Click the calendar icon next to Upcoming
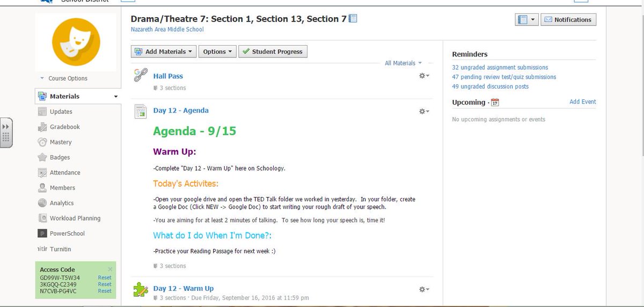 495,103
